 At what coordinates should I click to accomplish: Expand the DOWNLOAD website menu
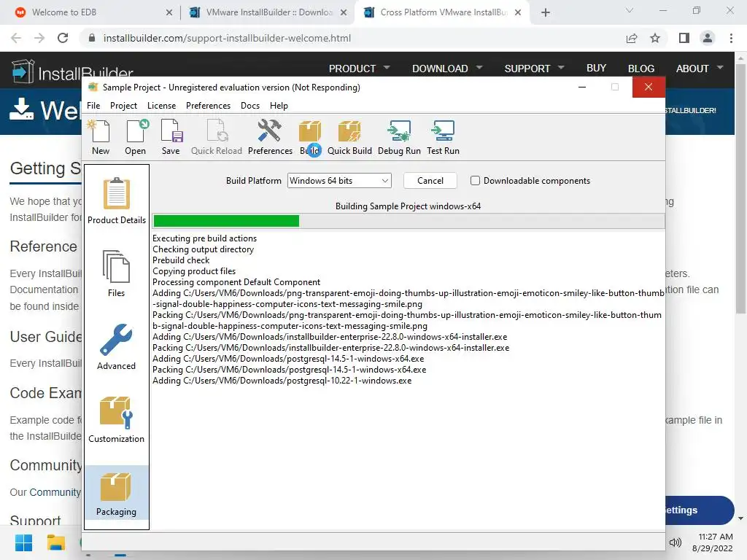pos(447,69)
